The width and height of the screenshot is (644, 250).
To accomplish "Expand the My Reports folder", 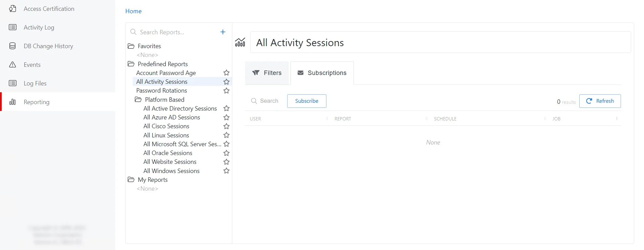I will tap(131, 179).
